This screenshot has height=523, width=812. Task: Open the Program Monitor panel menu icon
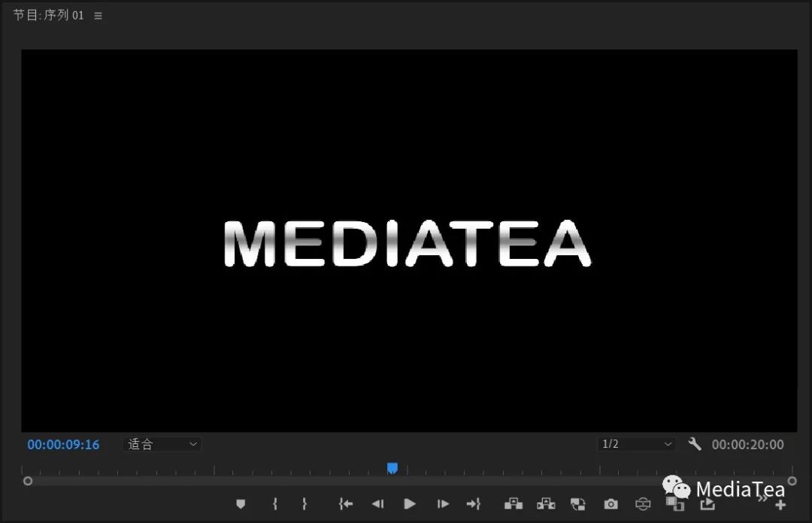(98, 16)
